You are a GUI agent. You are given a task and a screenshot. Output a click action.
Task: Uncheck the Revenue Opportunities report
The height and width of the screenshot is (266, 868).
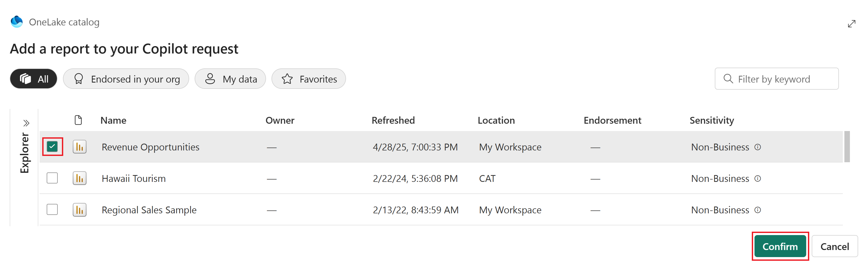tap(52, 146)
